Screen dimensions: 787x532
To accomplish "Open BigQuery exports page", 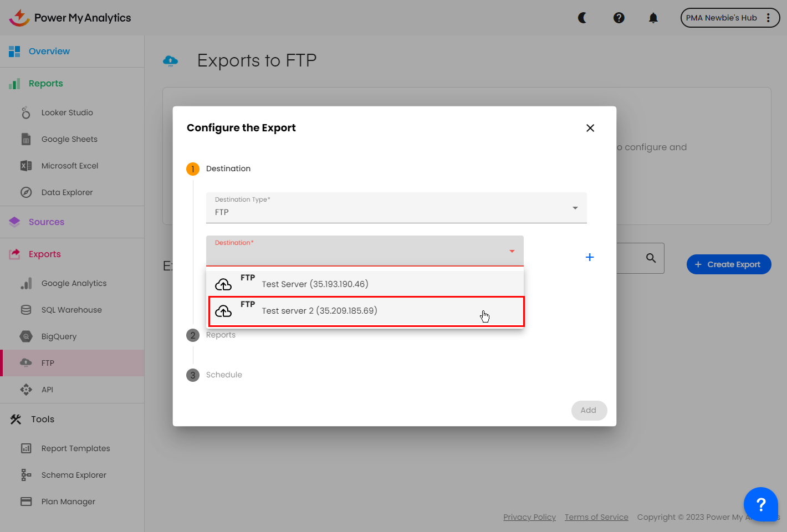I will [x=59, y=336].
